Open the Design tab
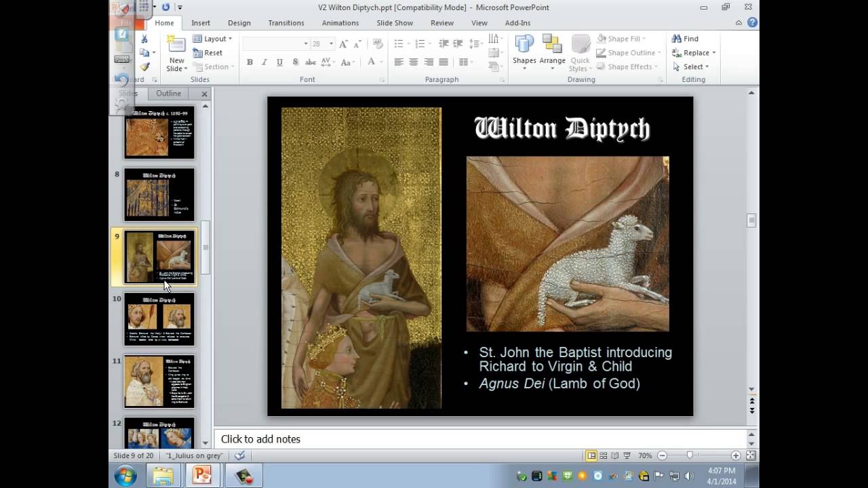The width and height of the screenshot is (868, 488). click(x=239, y=23)
